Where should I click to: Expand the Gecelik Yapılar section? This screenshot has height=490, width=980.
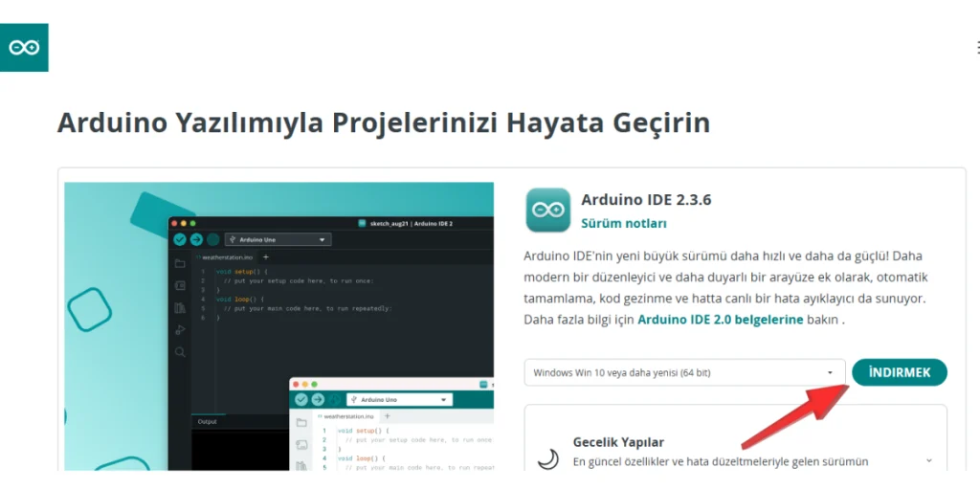pyautogui.click(x=928, y=460)
